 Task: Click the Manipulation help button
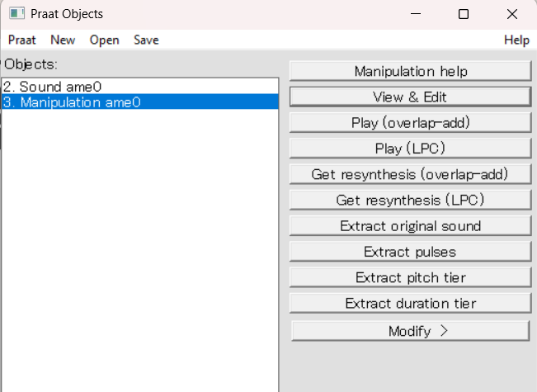410,71
